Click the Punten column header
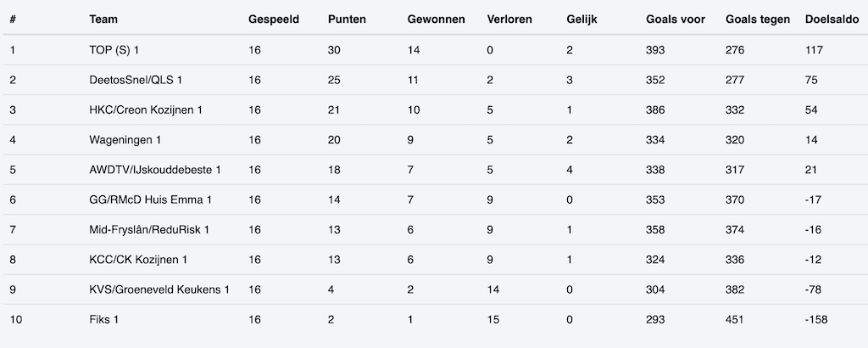Screen dimensions: 868x348 tap(347, 20)
